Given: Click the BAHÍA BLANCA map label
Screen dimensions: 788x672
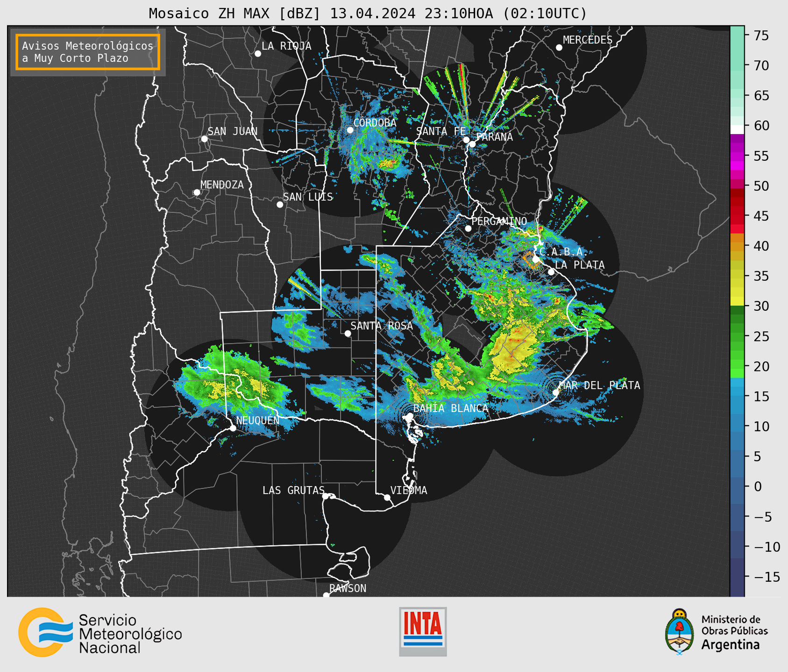Looking at the screenshot, I should (451, 408).
